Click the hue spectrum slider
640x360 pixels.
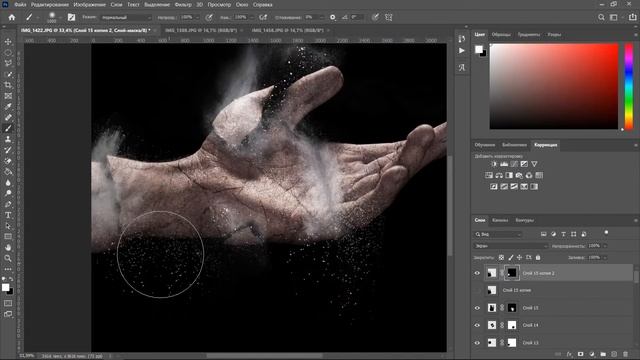[x=629, y=87]
